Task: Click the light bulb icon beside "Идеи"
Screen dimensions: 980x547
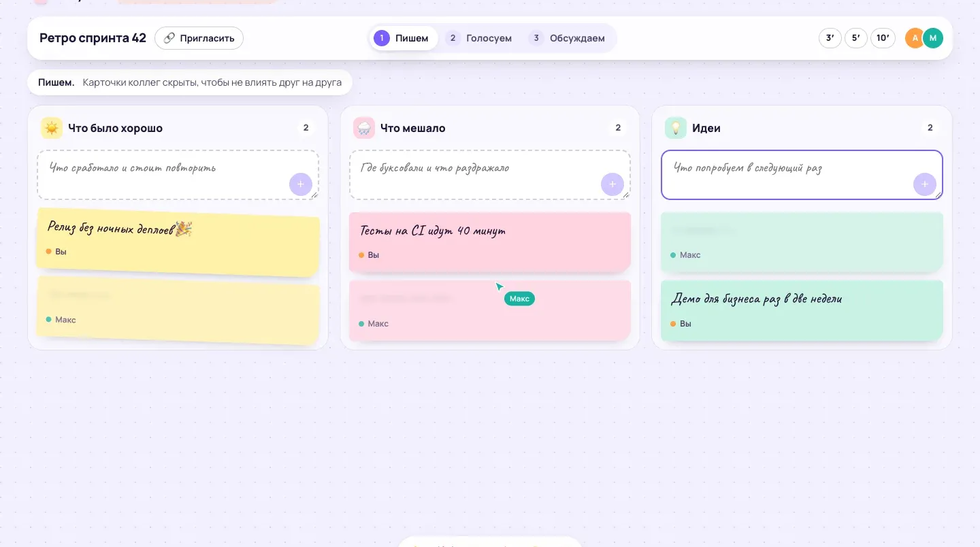Action: [676, 128]
